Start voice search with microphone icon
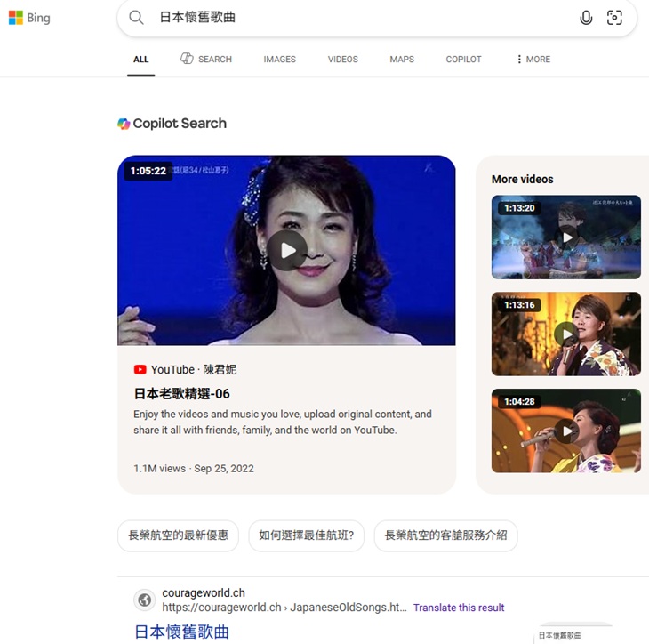 coord(586,18)
